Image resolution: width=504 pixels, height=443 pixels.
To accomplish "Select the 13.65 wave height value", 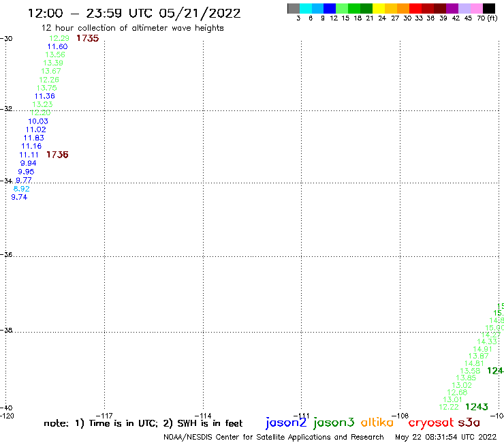I will click(x=466, y=378).
